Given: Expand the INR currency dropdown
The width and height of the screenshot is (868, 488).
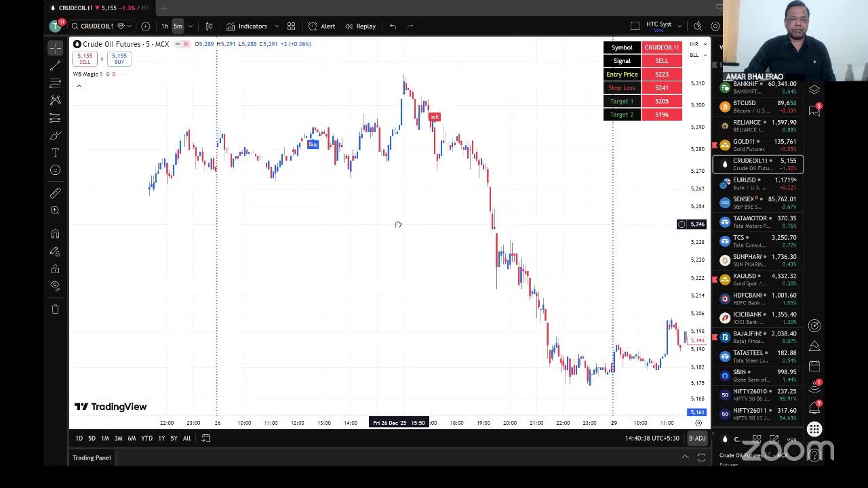Looking at the screenshot, I should pos(697,44).
